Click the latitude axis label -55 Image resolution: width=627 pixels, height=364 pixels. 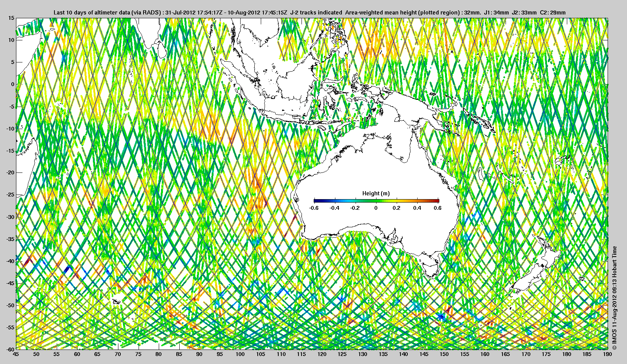(10, 327)
